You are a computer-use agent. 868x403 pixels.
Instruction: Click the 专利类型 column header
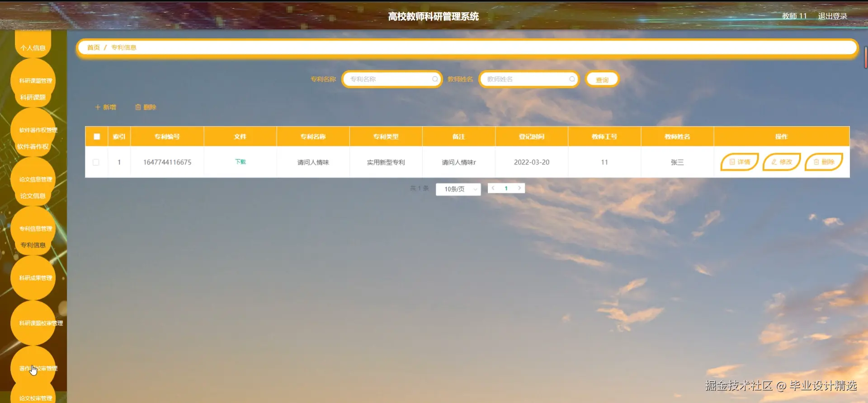click(386, 136)
